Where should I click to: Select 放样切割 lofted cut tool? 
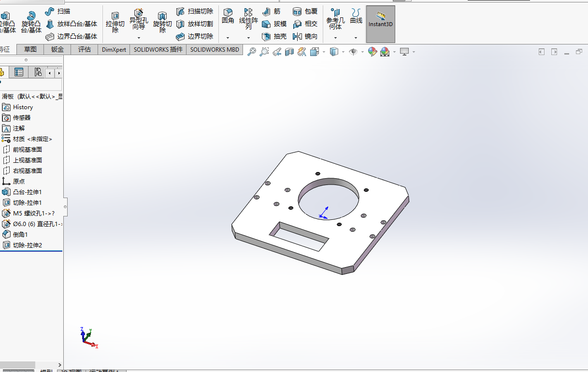pos(194,24)
